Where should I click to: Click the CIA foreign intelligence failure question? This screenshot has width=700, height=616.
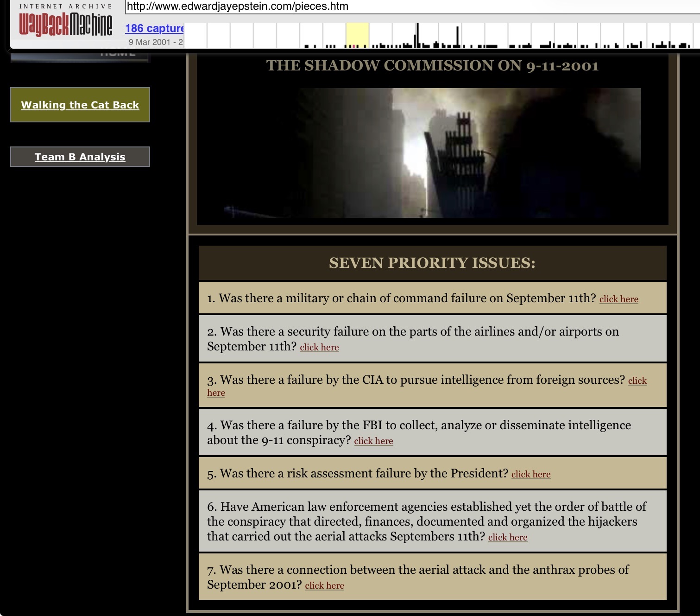coord(416,380)
